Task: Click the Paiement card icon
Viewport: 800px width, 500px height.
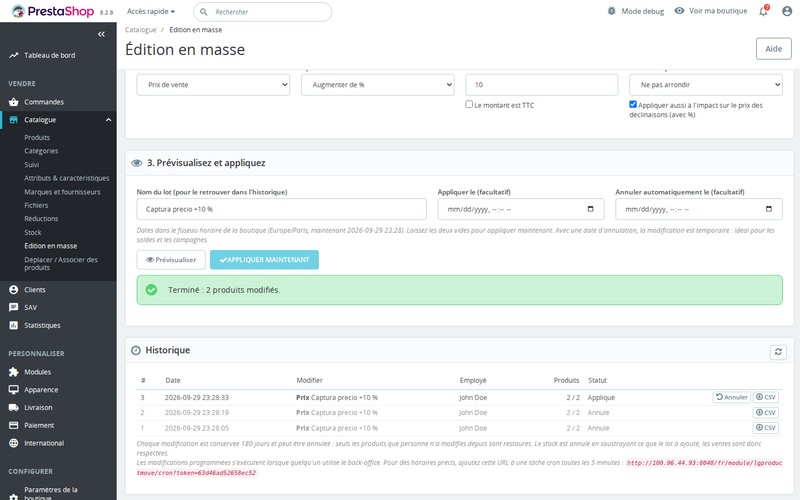Action: click(x=14, y=426)
